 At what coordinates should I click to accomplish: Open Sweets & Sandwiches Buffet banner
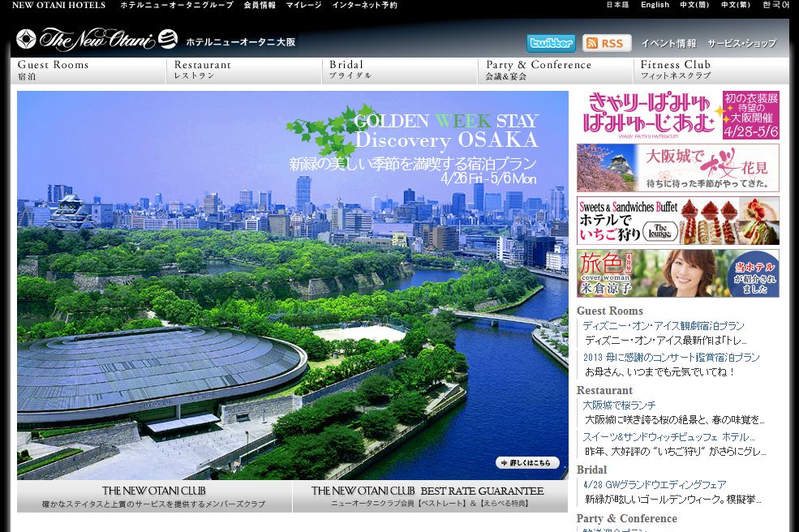pyautogui.click(x=677, y=221)
